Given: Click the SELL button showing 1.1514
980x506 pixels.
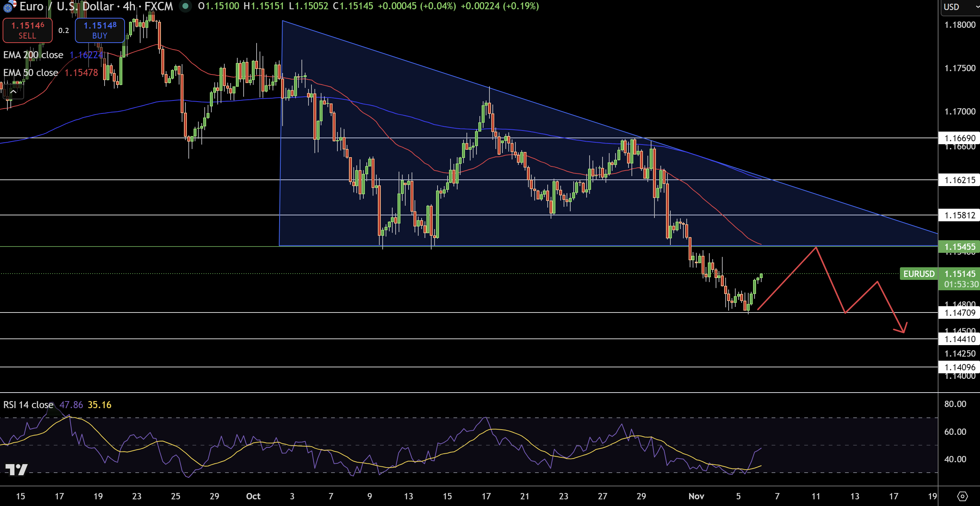Looking at the screenshot, I should [x=27, y=30].
